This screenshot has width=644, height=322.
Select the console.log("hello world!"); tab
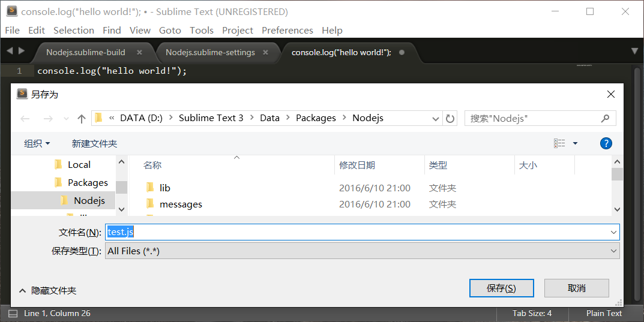pos(342,53)
